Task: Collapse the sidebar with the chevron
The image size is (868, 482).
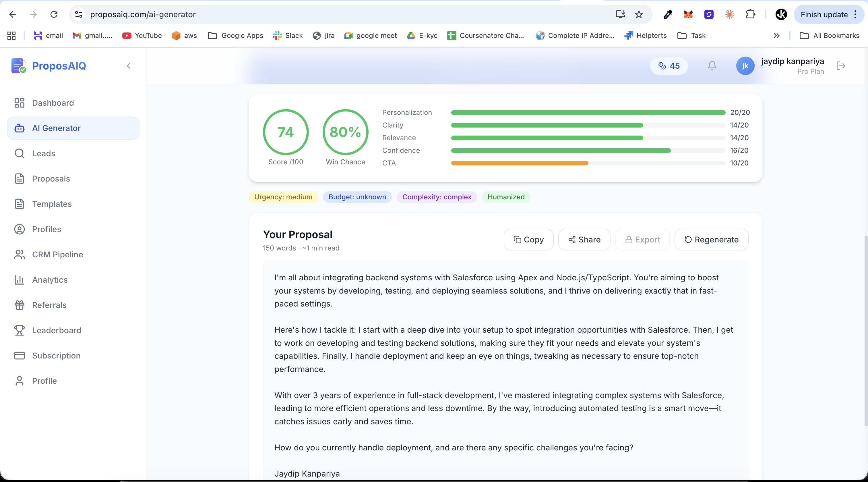Action: [x=129, y=66]
